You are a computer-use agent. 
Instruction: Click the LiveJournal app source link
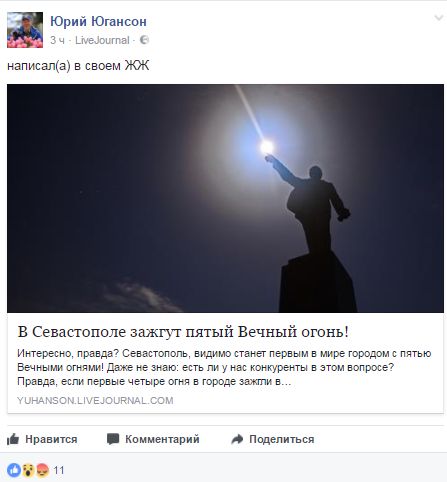[x=102, y=40]
